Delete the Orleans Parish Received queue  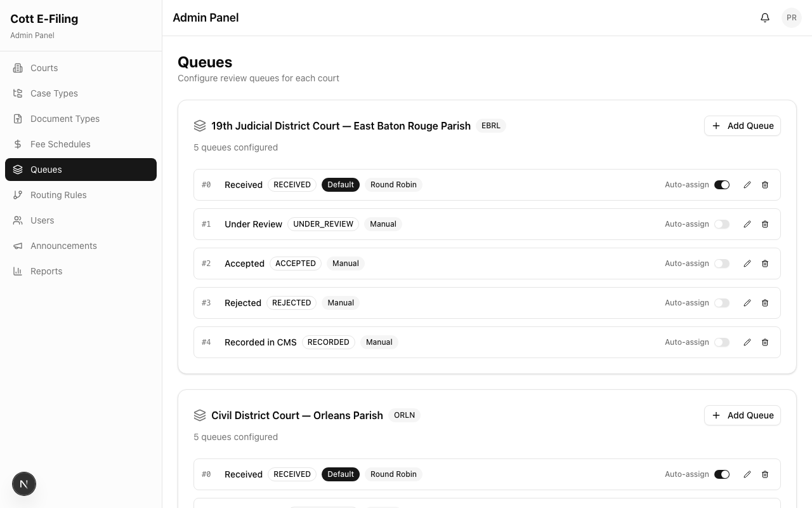[x=765, y=474]
